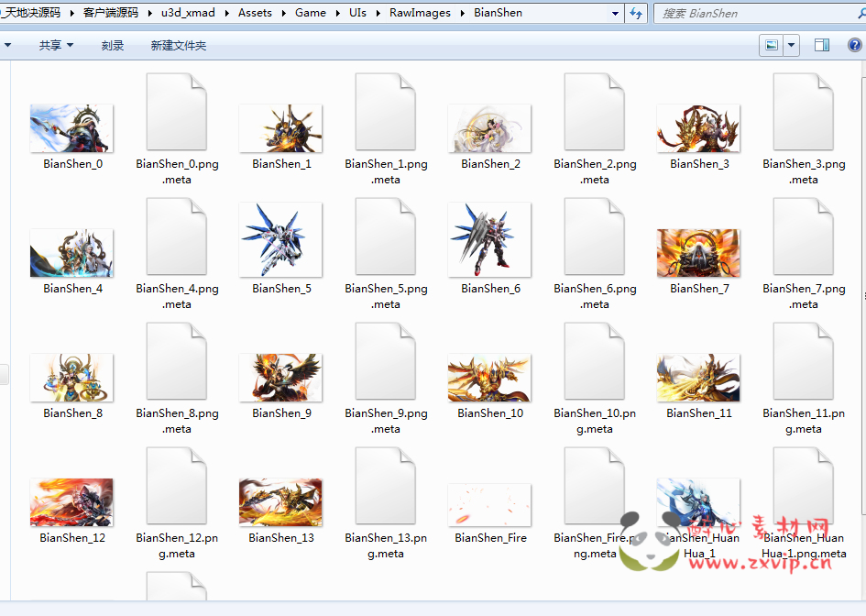This screenshot has width=866, height=616.
Task: Open the BianShen_7 image thumbnail
Action: [698, 252]
